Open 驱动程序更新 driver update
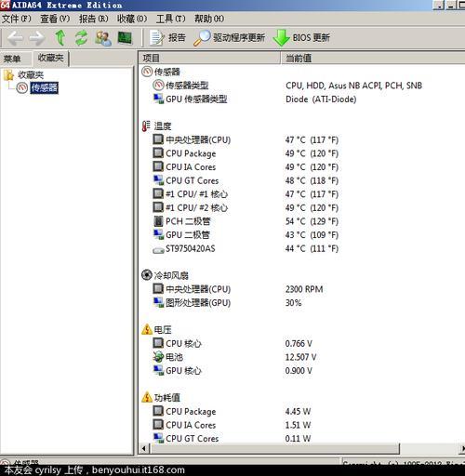Image resolution: width=465 pixels, height=476 pixels. (x=229, y=38)
